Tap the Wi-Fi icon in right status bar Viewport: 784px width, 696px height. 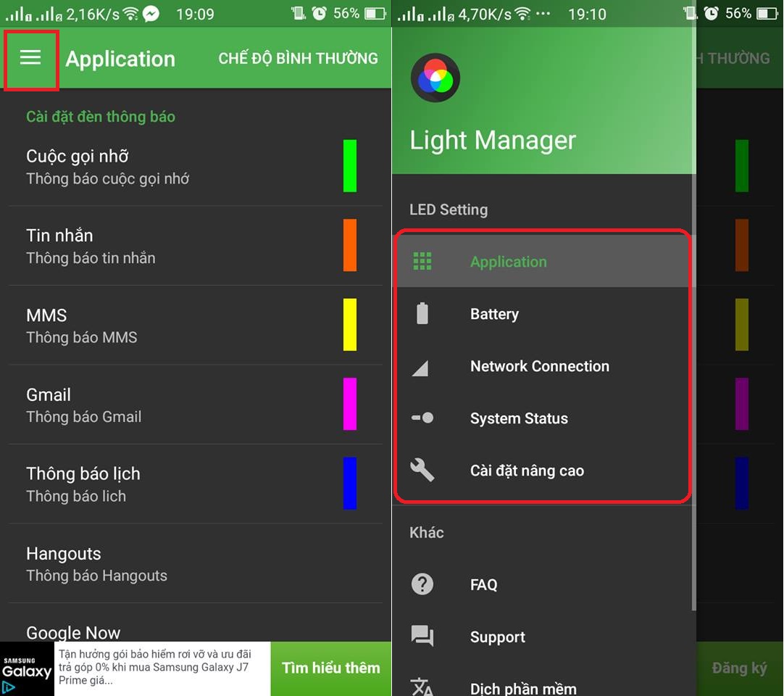coord(522,14)
